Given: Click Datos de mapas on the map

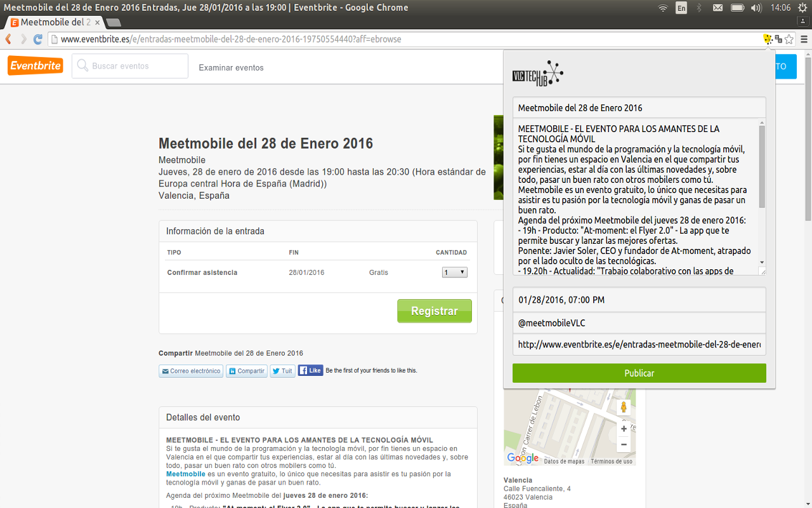Looking at the screenshot, I should pyautogui.click(x=564, y=462).
